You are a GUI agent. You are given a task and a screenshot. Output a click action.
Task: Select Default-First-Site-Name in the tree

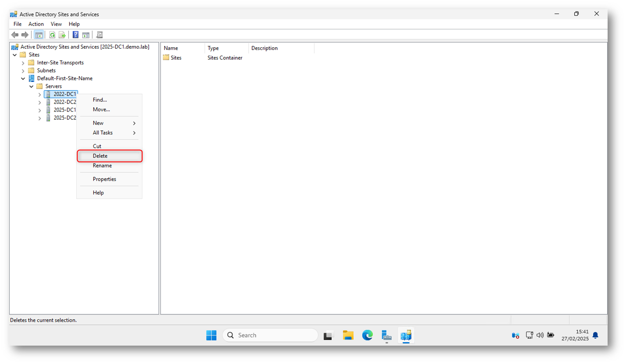[65, 78]
